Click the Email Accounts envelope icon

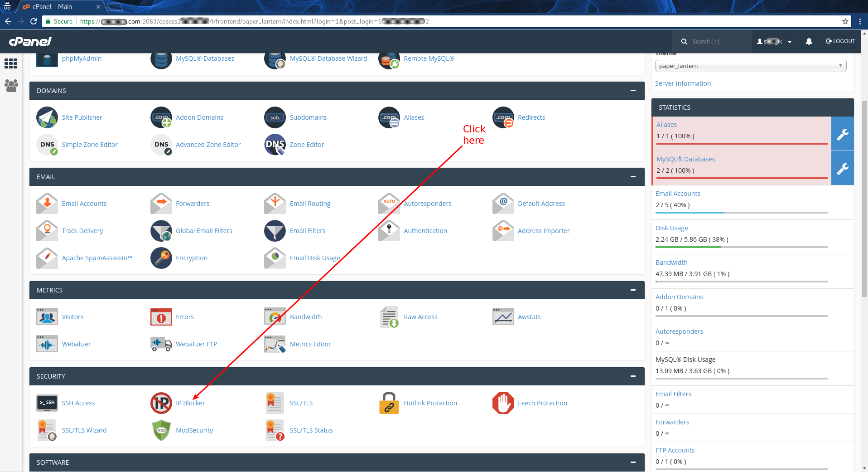[47, 204]
